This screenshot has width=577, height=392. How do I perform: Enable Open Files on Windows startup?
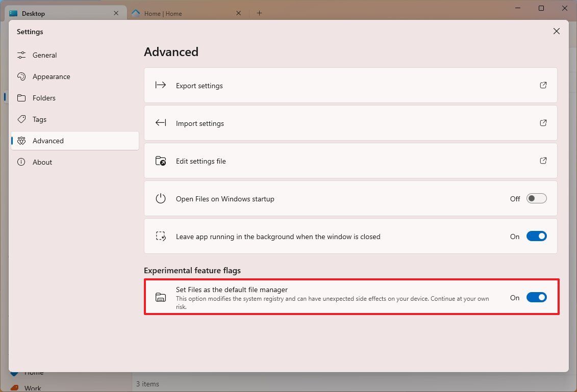[x=536, y=198]
